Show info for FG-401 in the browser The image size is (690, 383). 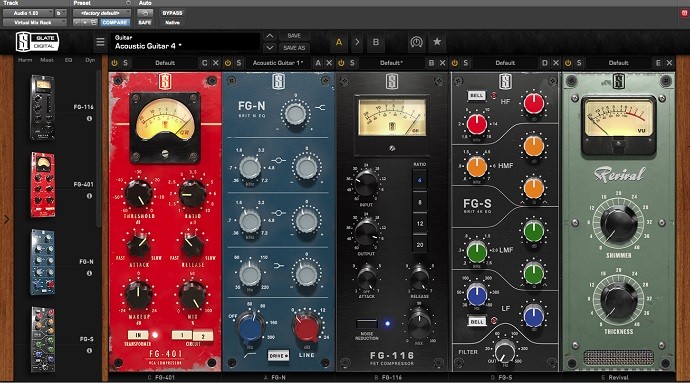click(89, 196)
